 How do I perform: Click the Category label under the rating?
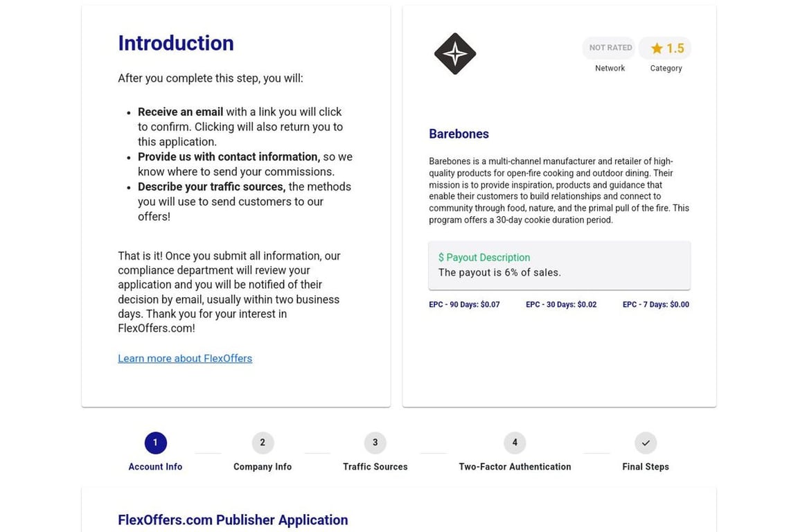666,68
